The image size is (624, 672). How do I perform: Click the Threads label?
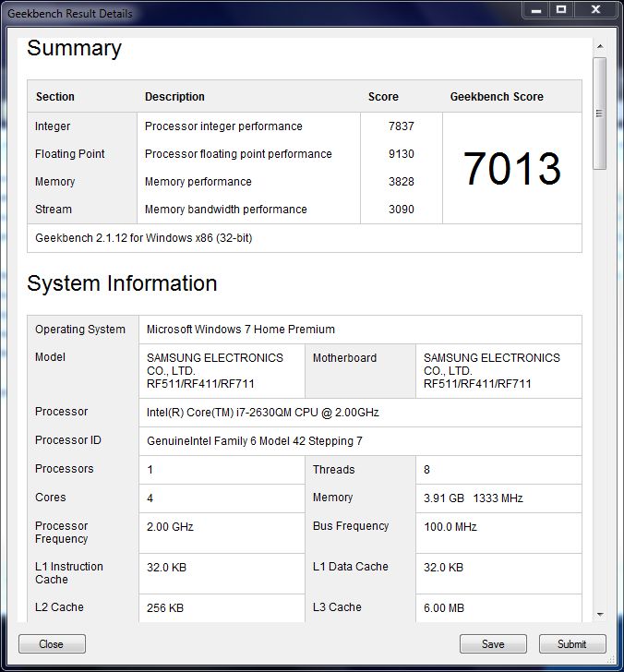coord(334,470)
